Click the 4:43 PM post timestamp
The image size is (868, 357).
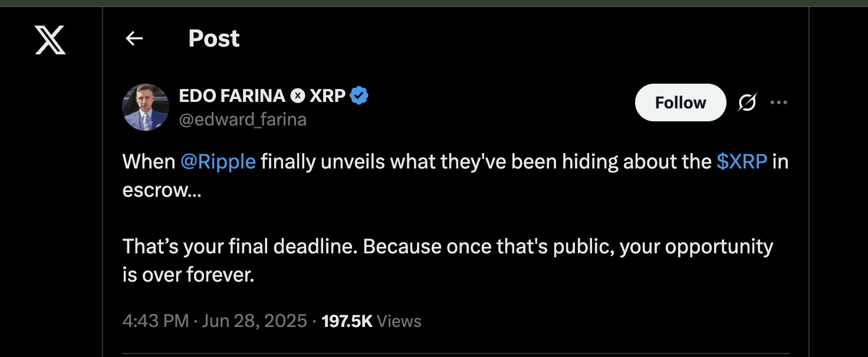156,321
